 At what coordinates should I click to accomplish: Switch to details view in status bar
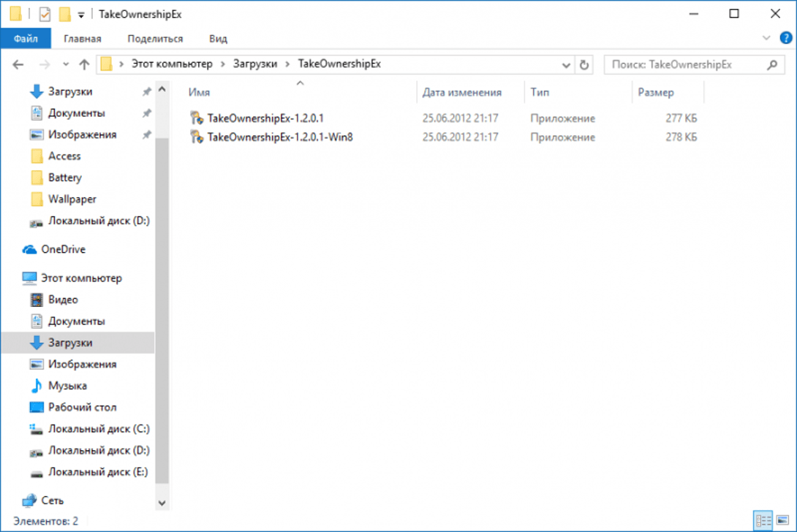[764, 521]
